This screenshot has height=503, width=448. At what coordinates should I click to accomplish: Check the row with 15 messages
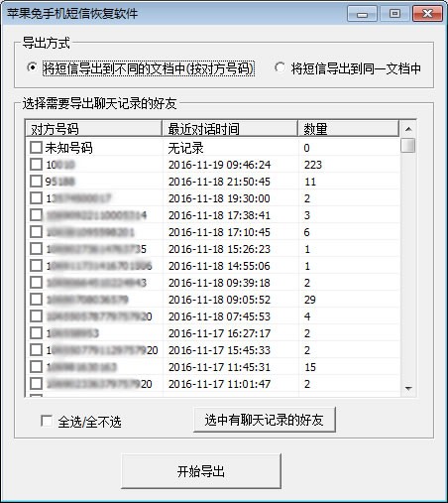tap(36, 367)
